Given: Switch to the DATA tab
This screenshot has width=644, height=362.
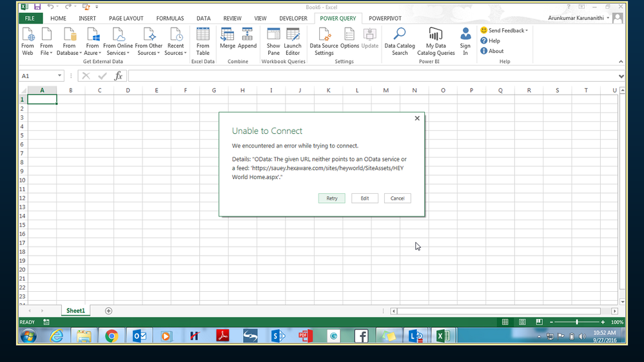Looking at the screenshot, I should point(203,19).
